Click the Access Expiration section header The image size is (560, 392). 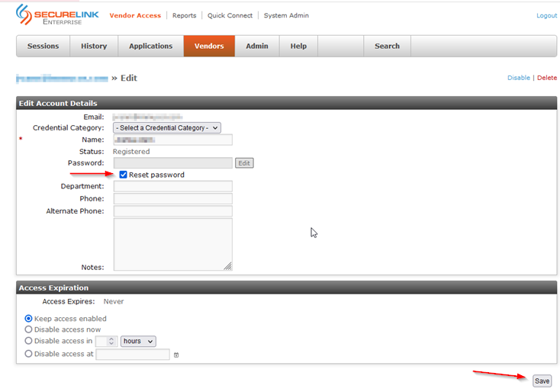pyautogui.click(x=286, y=288)
